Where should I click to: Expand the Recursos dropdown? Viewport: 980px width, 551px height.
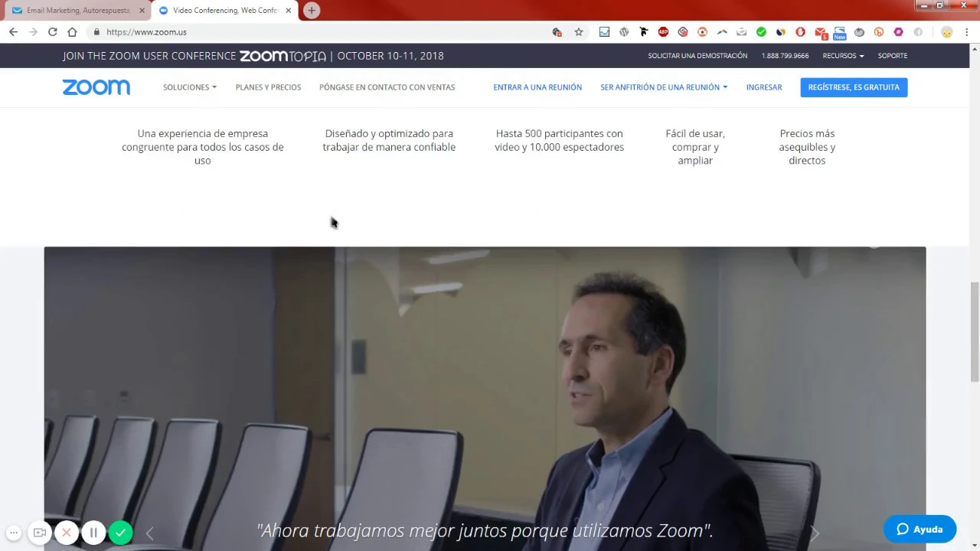[x=843, y=56]
